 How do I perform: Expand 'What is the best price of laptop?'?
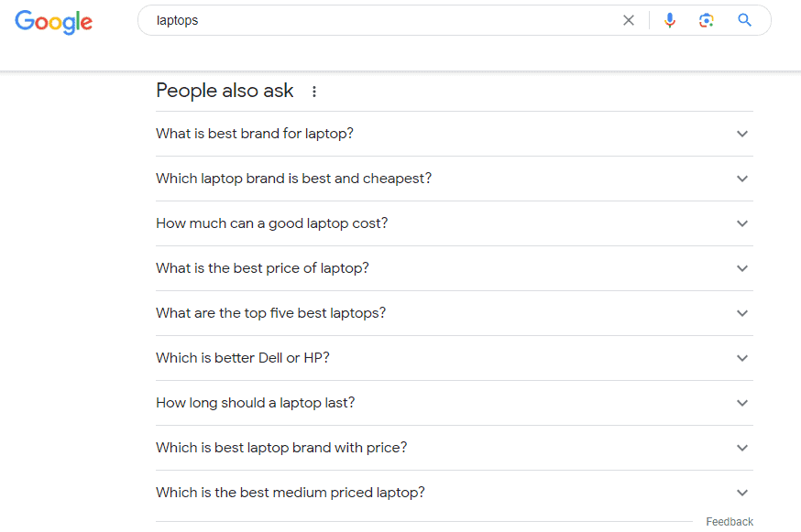pos(742,268)
